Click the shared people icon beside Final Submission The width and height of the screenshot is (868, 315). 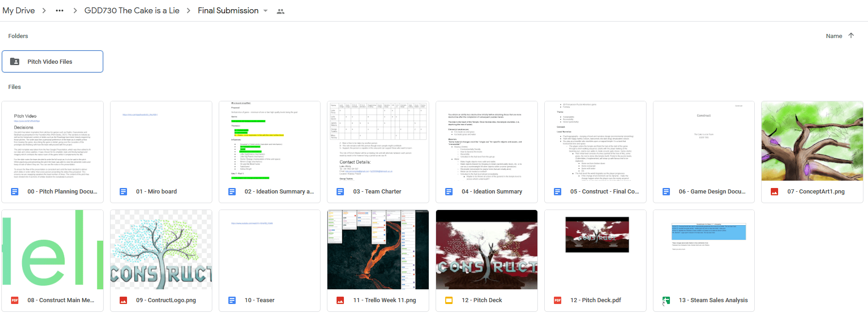(281, 11)
